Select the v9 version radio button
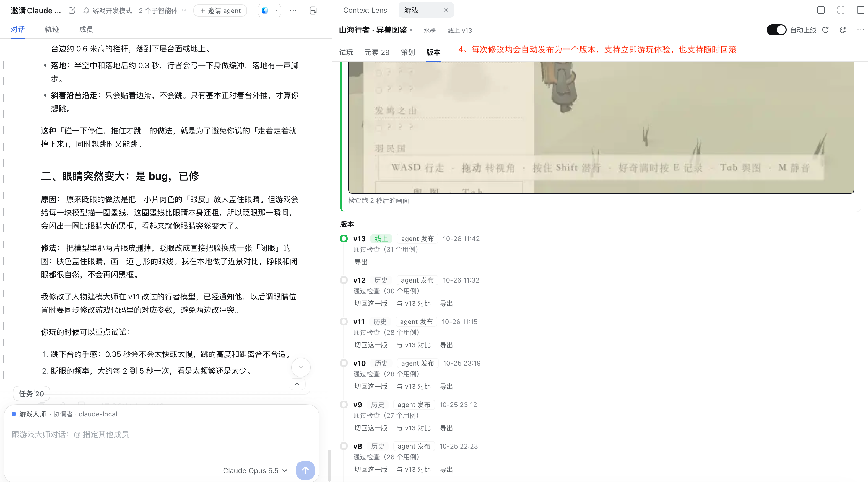Viewport: 868px width, 482px height. 344,405
